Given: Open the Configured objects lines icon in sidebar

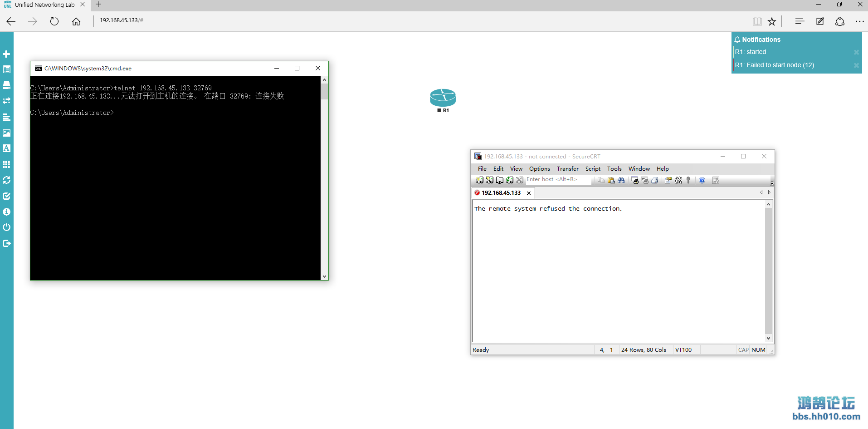Looking at the screenshot, I should (x=6, y=117).
